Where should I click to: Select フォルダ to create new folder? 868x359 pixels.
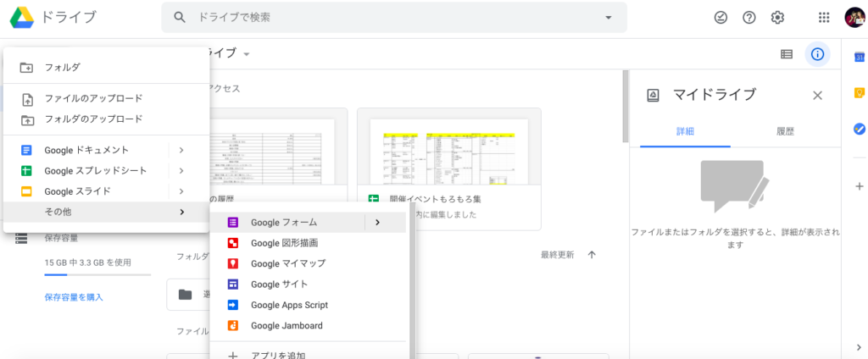click(106, 68)
